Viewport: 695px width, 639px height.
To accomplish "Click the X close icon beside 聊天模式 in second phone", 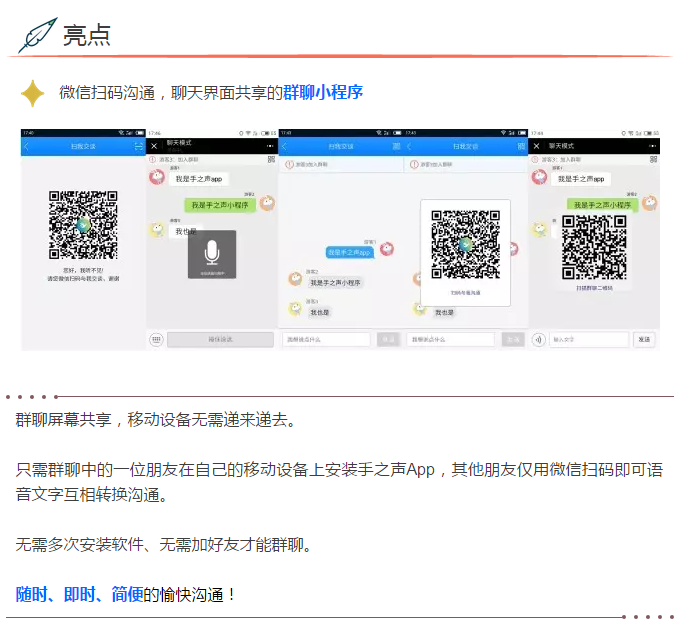I will pyautogui.click(x=154, y=146).
